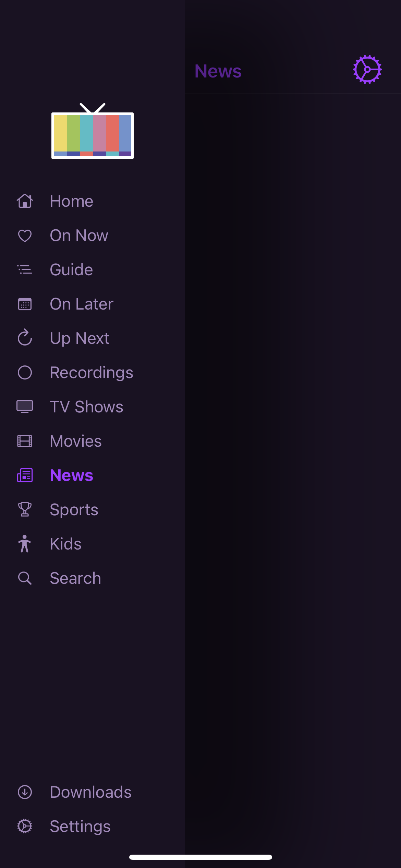Tap the film strip Movies icon

(x=25, y=441)
